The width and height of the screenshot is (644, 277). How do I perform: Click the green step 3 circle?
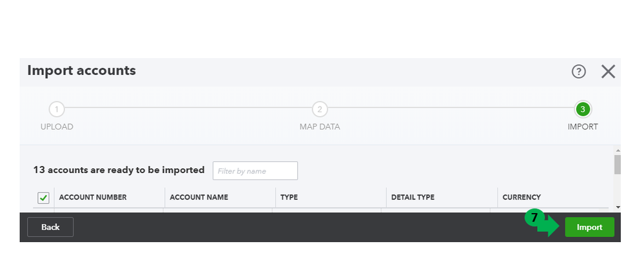pos(582,109)
